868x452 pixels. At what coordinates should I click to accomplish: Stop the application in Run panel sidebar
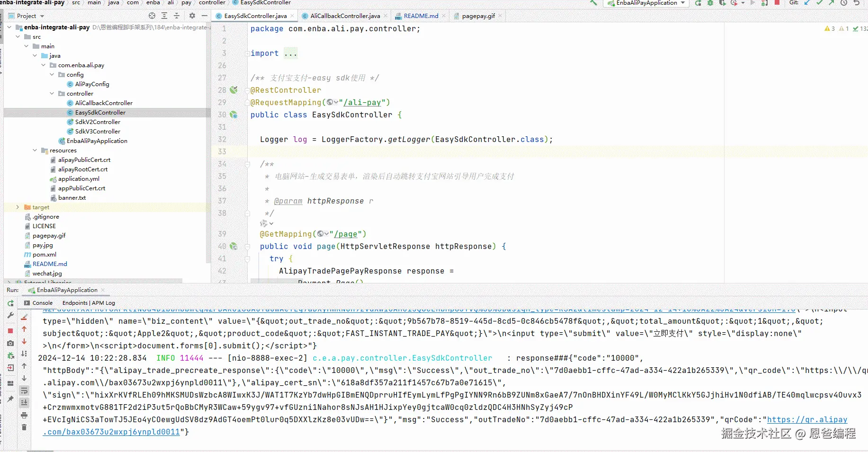10,330
